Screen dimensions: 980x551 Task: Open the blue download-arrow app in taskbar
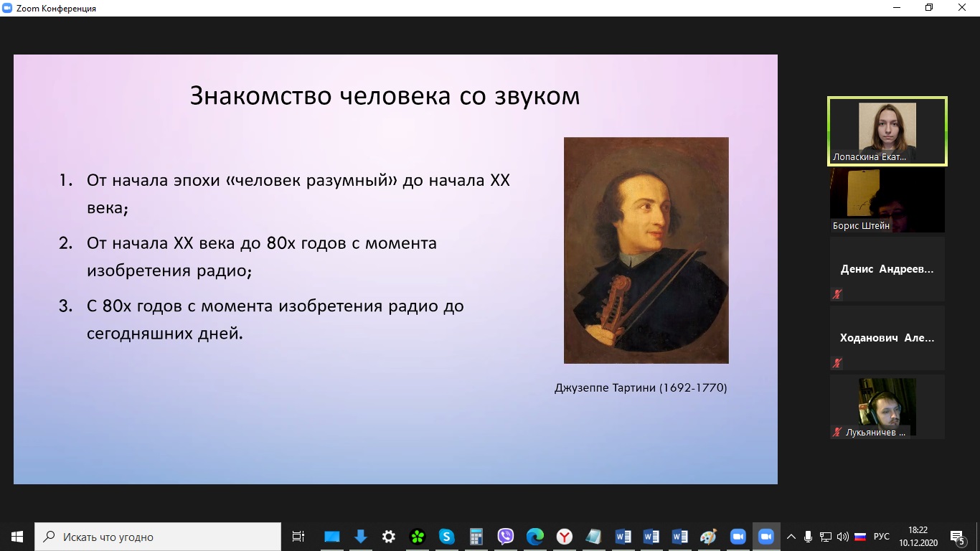click(360, 537)
